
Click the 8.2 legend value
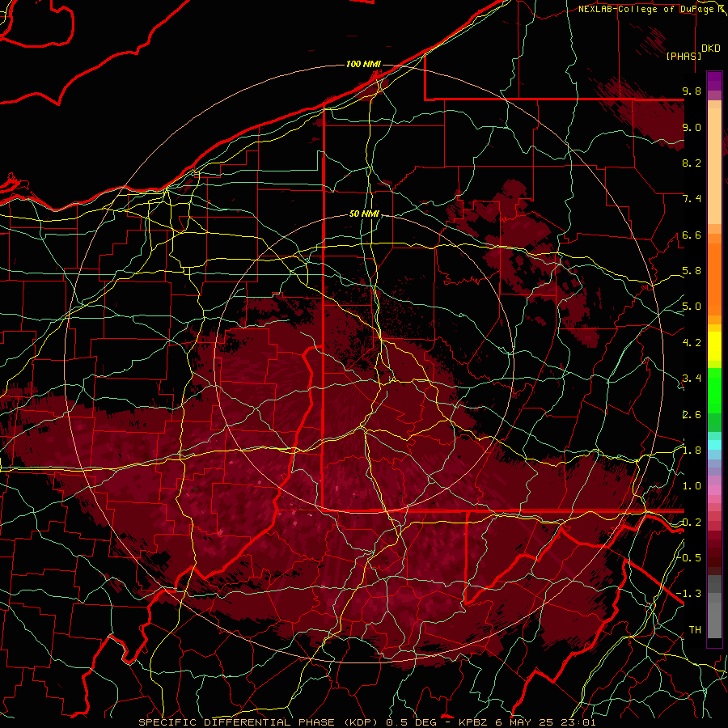pyautogui.click(x=692, y=163)
